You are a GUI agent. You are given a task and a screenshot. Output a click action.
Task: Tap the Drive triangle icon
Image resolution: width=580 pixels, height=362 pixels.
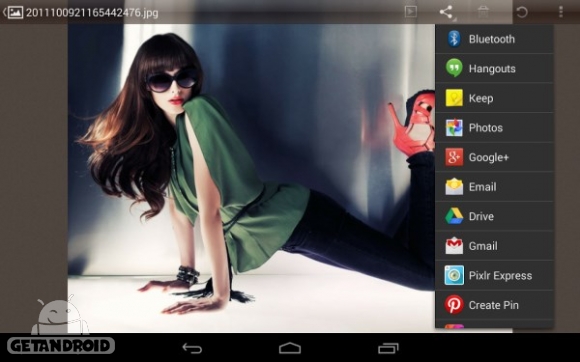click(x=454, y=216)
